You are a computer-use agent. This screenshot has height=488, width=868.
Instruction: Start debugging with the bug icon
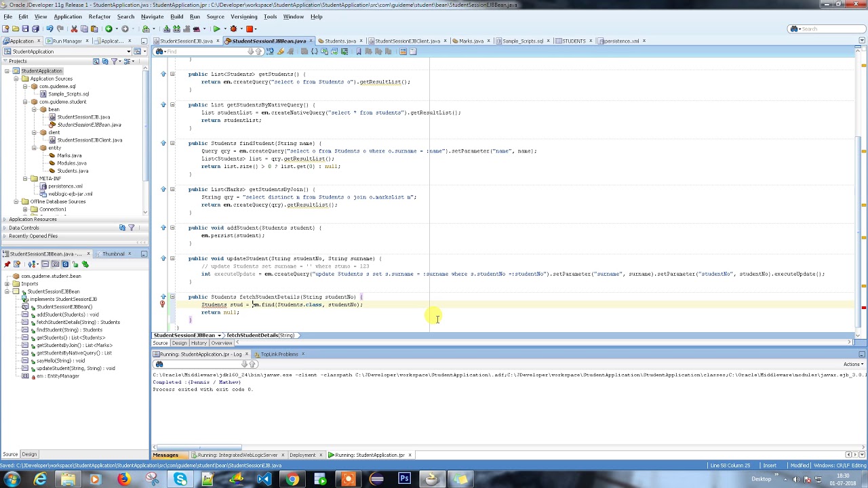233,28
